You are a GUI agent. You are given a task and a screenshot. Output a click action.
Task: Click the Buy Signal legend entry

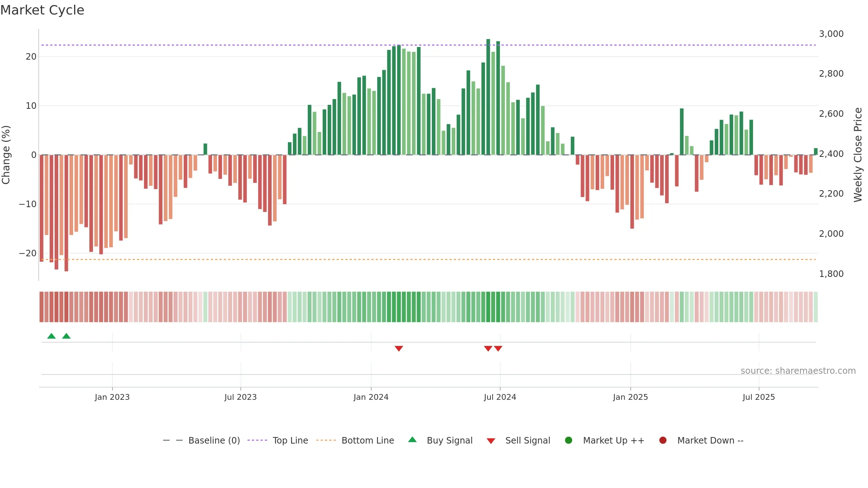[440, 440]
